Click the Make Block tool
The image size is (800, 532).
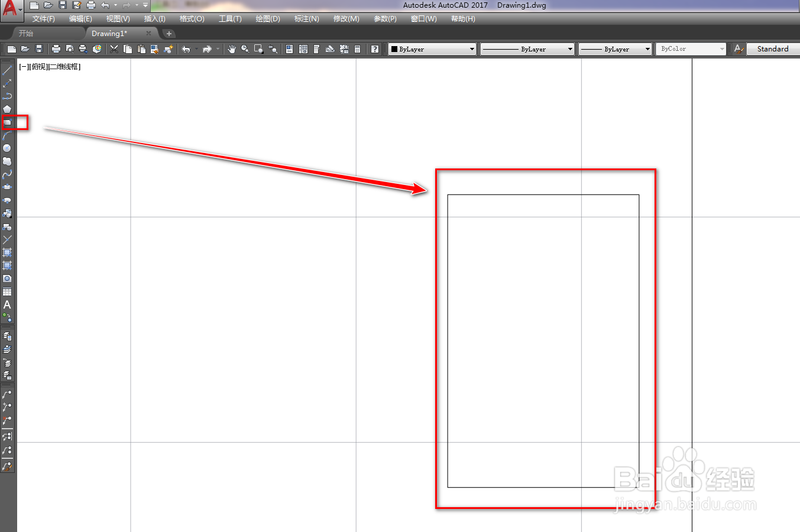7,226
